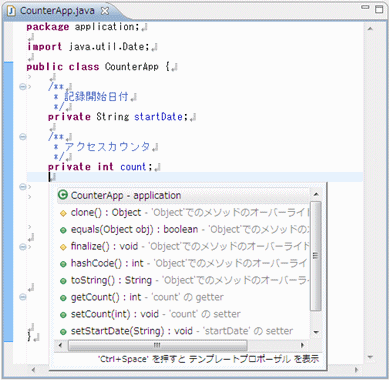Click the 記録開始日付 comment text
Viewport: 389px width, 380px height.
point(96,97)
